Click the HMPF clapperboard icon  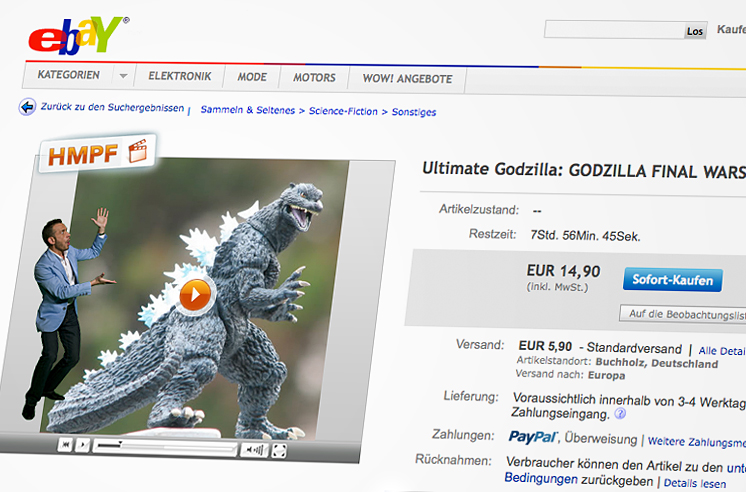[137, 150]
